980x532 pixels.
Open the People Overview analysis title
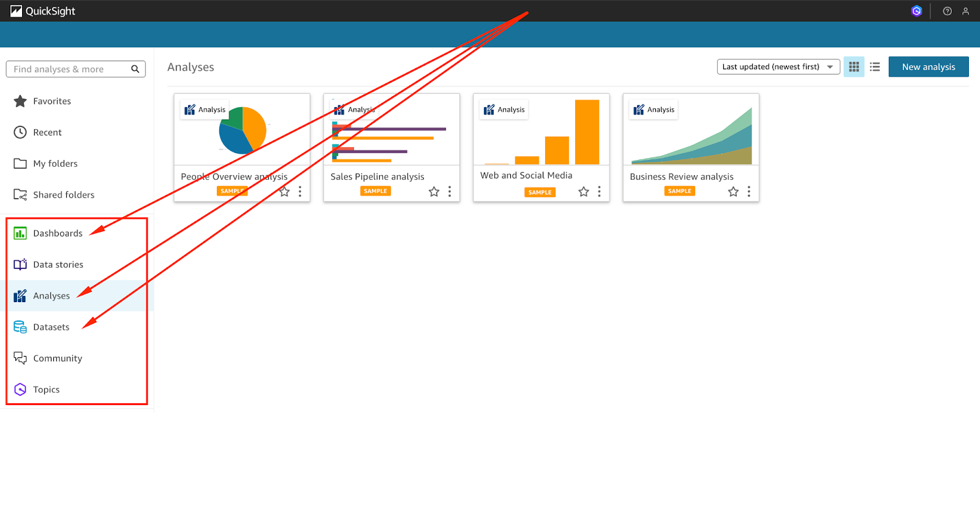pyautogui.click(x=234, y=177)
